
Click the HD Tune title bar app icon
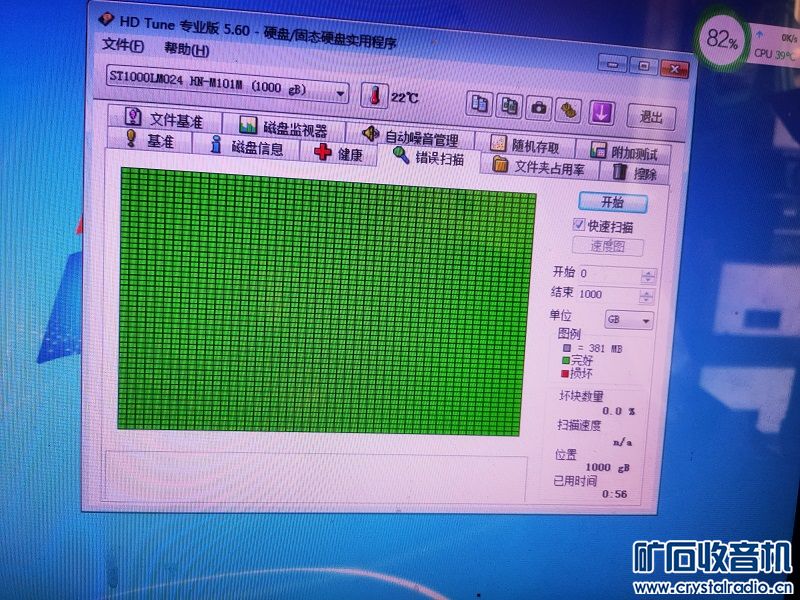(x=106, y=19)
